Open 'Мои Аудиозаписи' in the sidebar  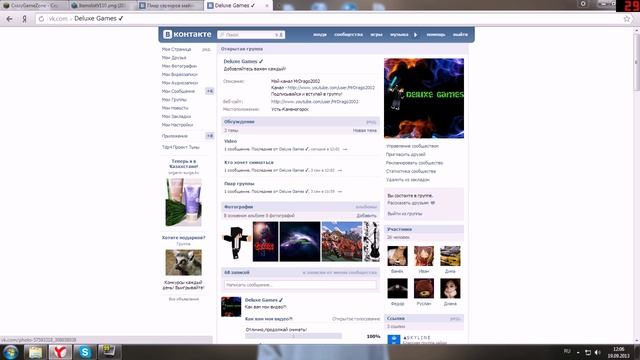(x=180, y=83)
